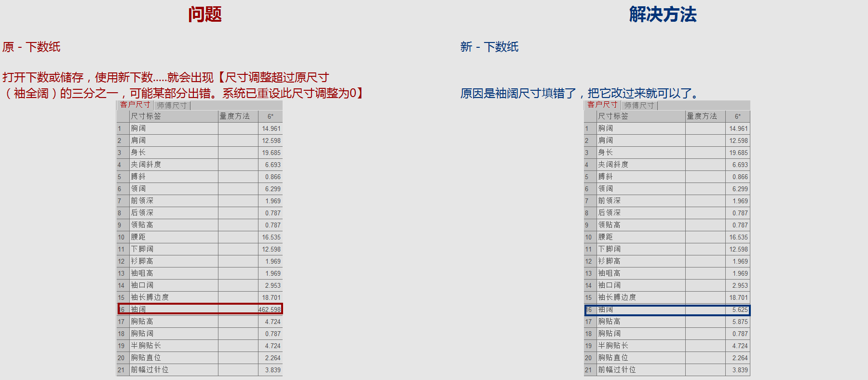This screenshot has width=868, height=380.
Task: Select 6* size column header in left table
Action: click(x=270, y=116)
